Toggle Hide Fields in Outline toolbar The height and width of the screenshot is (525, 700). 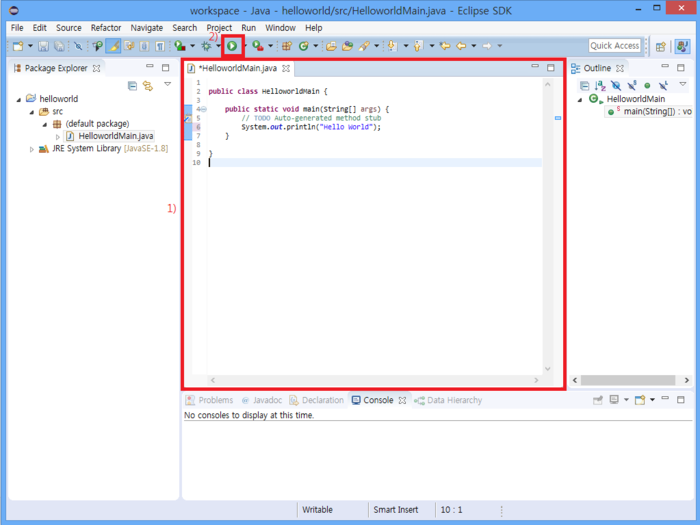click(x=616, y=85)
